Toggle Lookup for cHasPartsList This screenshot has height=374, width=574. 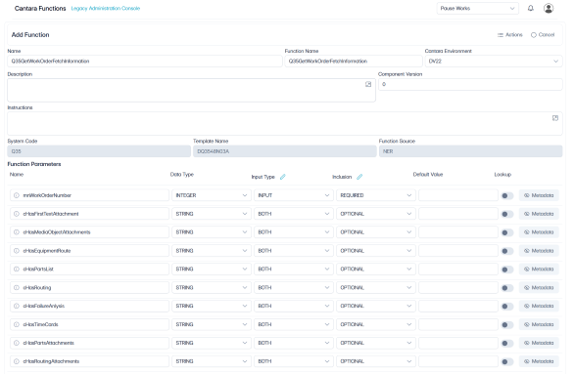click(x=507, y=269)
